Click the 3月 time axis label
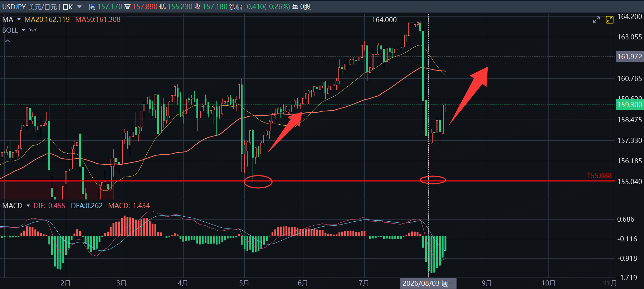 (121, 283)
